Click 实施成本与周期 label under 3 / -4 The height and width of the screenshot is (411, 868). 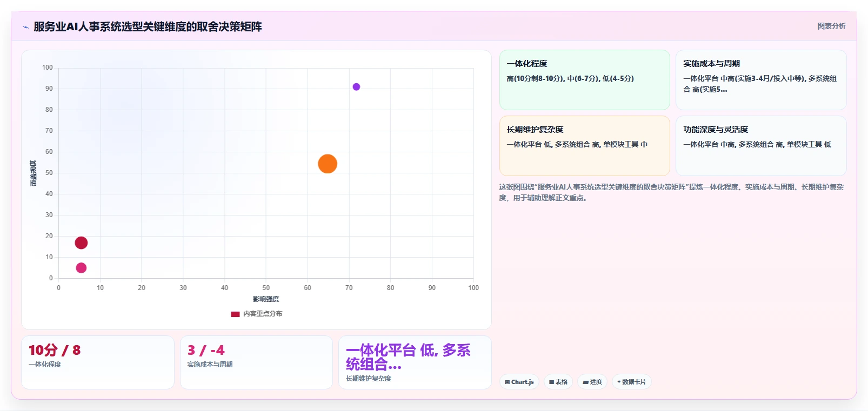210,365
